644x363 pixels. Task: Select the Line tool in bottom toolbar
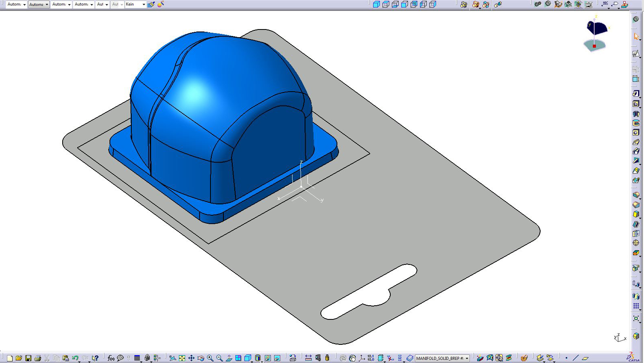[575, 358]
